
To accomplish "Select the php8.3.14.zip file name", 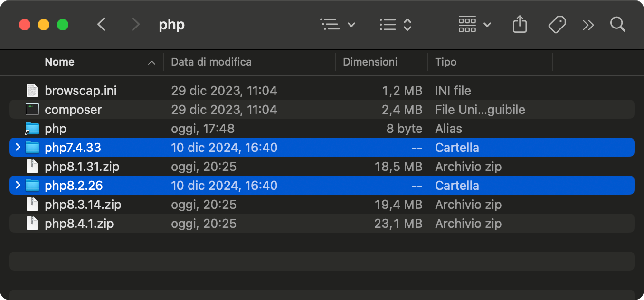I will [x=83, y=205].
